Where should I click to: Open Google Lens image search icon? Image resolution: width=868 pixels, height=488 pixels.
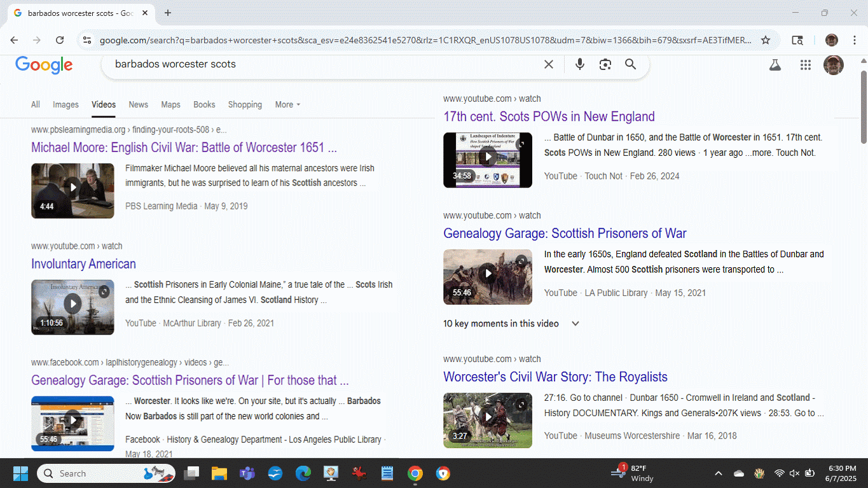pos(605,64)
